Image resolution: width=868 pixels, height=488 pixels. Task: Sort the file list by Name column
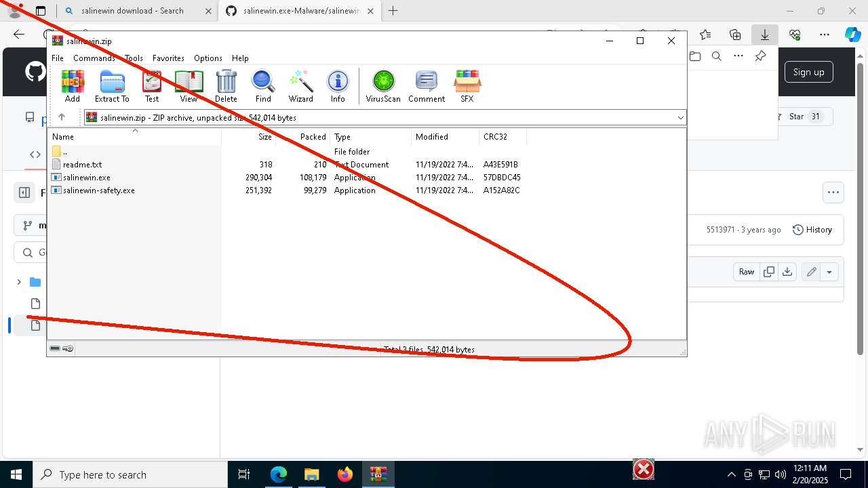(135, 136)
